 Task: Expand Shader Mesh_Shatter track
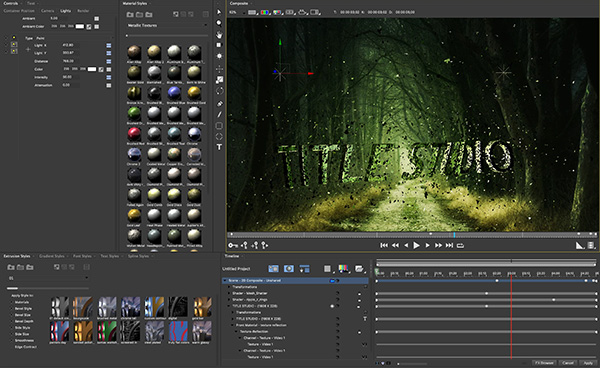[229, 293]
